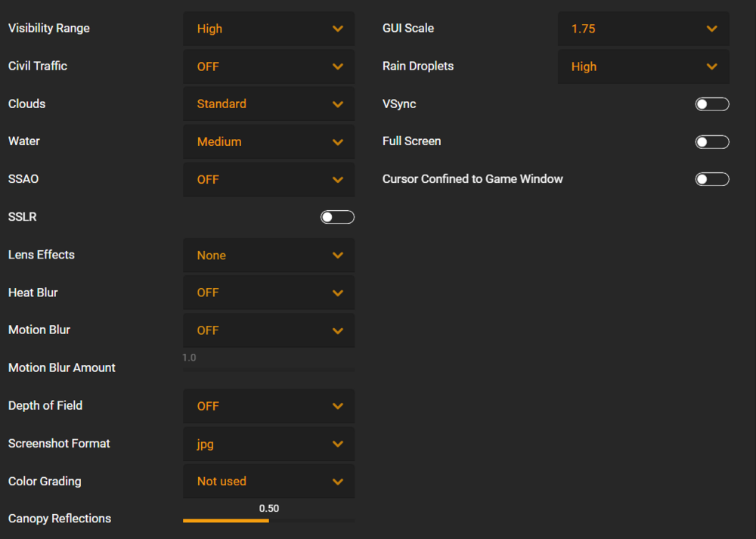Expand the Lens Effects dropdown
The height and width of the screenshot is (539, 756).
click(268, 256)
